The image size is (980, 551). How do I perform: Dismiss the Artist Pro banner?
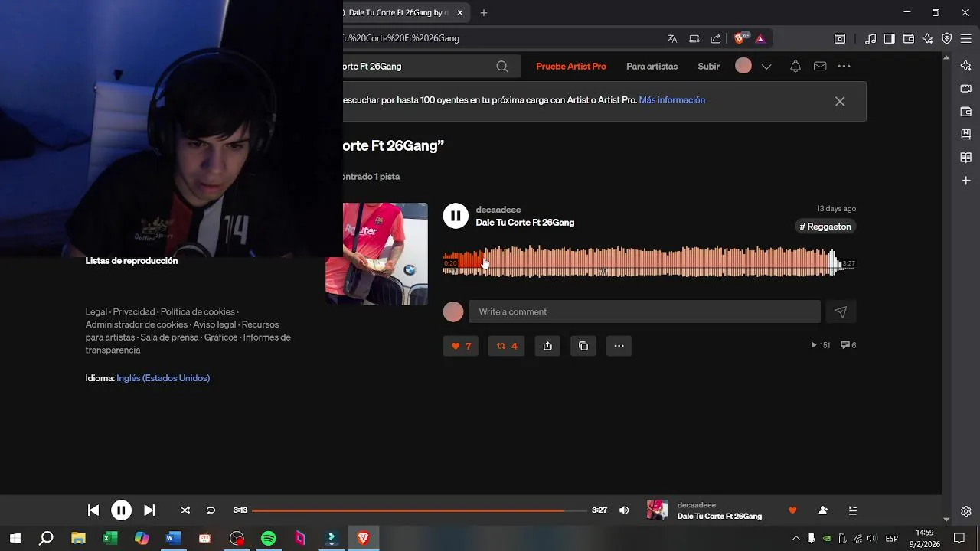coord(840,101)
